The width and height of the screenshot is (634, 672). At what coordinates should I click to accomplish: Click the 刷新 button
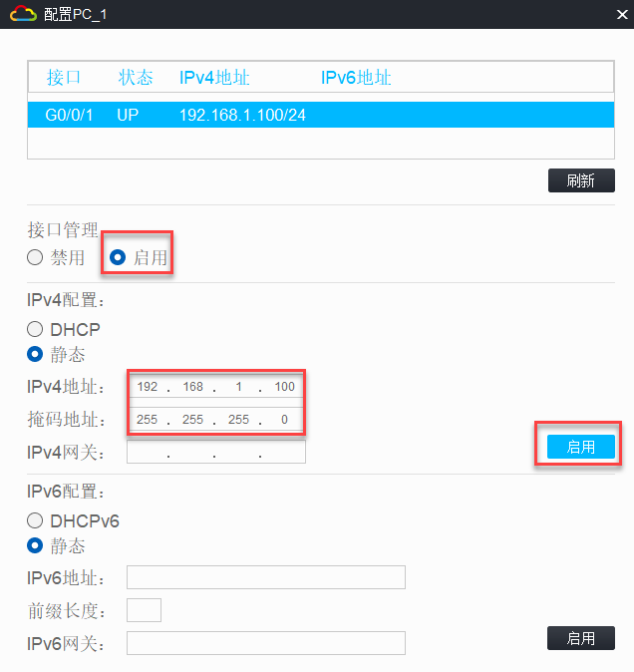[x=580, y=180]
